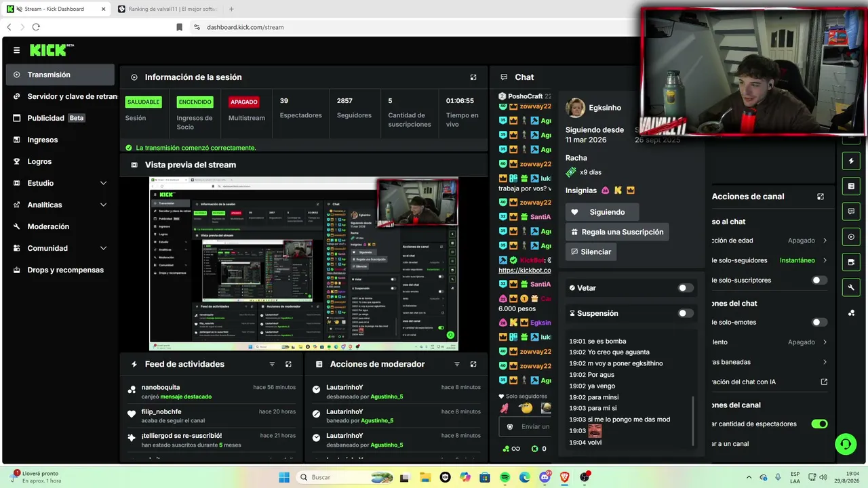
Task: Click the browser address bar
Action: pyautogui.click(x=414, y=27)
